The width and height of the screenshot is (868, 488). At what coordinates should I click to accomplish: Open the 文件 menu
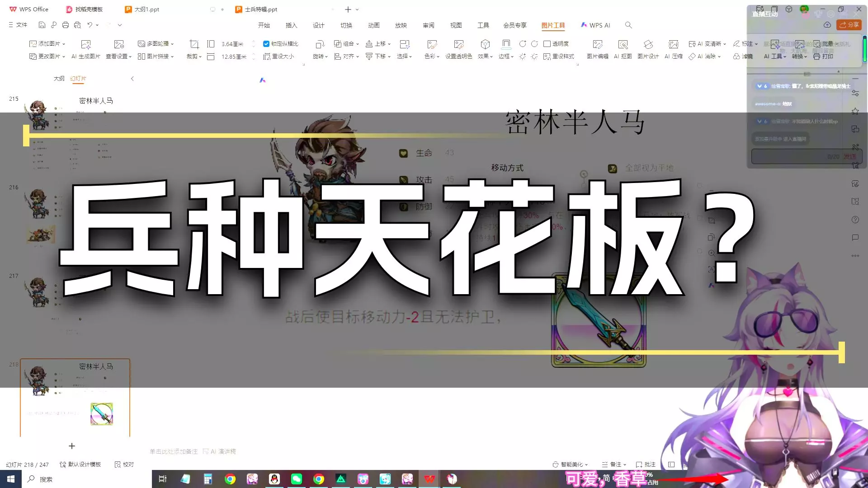click(x=18, y=25)
